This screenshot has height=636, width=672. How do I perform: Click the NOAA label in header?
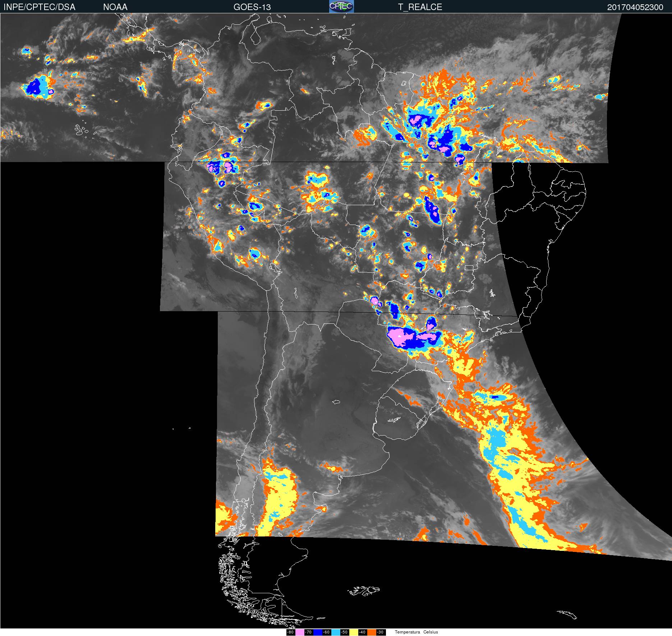point(115,7)
